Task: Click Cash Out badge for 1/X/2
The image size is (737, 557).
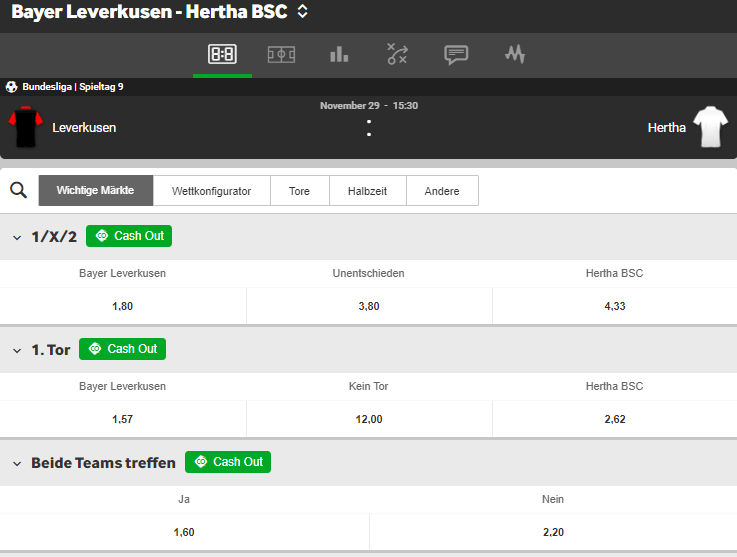Action: point(129,236)
